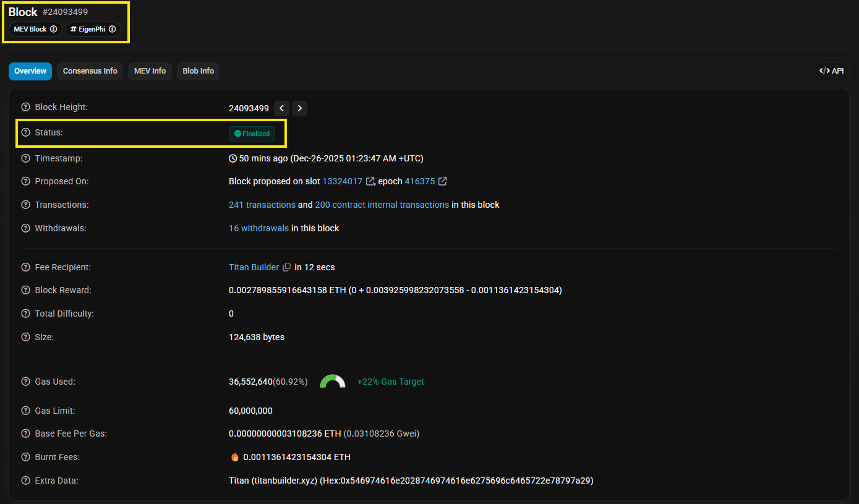Click the help icon next to Block Height
The width and height of the screenshot is (859, 504).
point(25,106)
